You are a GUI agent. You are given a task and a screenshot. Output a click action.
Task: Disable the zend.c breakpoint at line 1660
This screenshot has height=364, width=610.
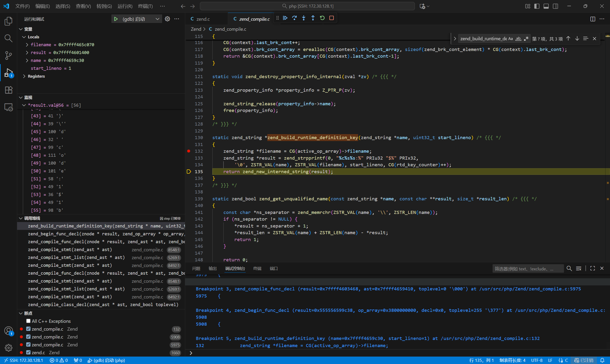(x=28, y=352)
